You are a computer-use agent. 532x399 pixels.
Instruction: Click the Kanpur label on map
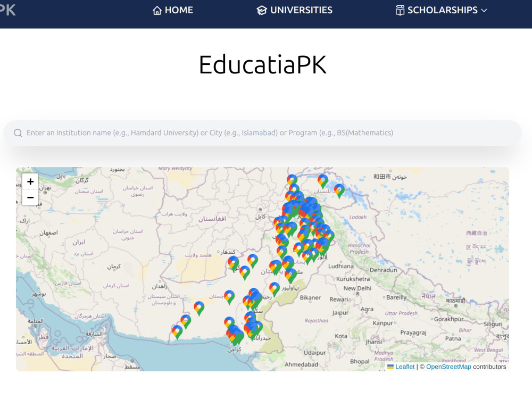pyautogui.click(x=383, y=323)
